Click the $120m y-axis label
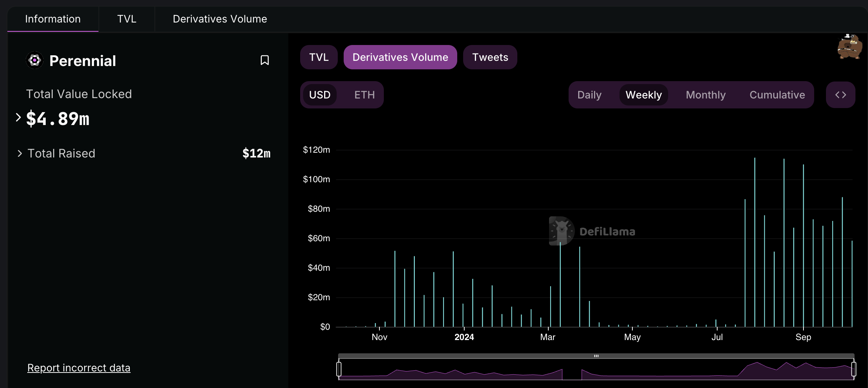This screenshot has width=868, height=388. [316, 150]
